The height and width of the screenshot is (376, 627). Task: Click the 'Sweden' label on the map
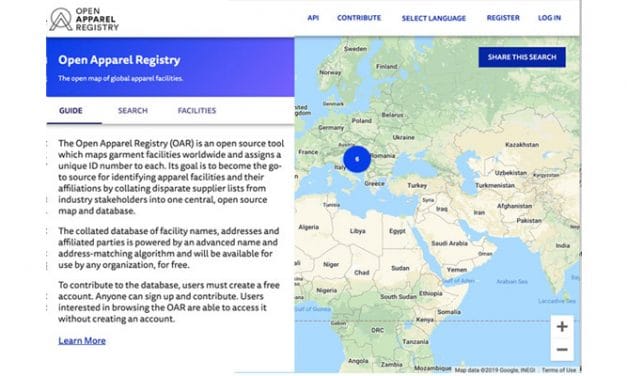point(355,49)
